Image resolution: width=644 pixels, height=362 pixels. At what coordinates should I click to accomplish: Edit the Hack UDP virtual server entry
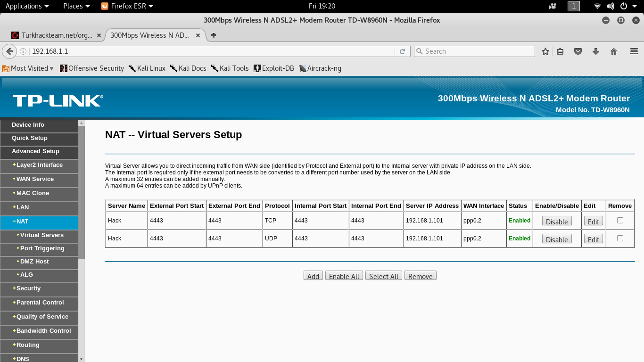tap(594, 239)
